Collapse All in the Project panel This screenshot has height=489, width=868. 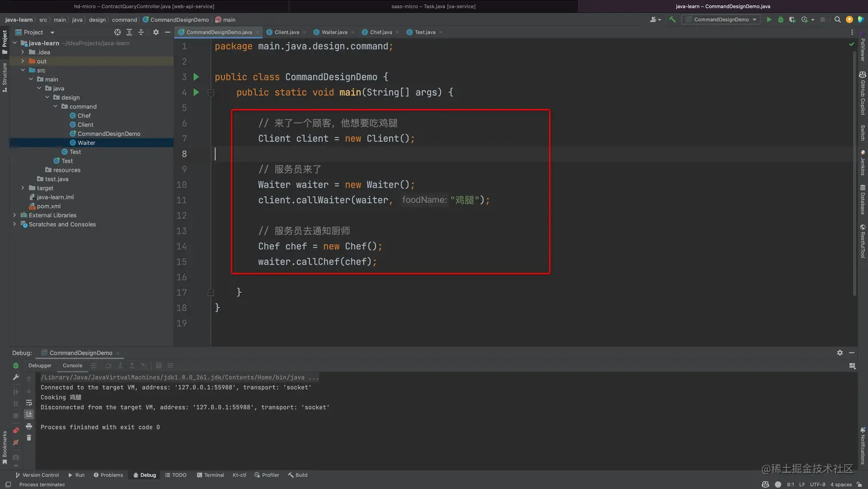pyautogui.click(x=141, y=32)
